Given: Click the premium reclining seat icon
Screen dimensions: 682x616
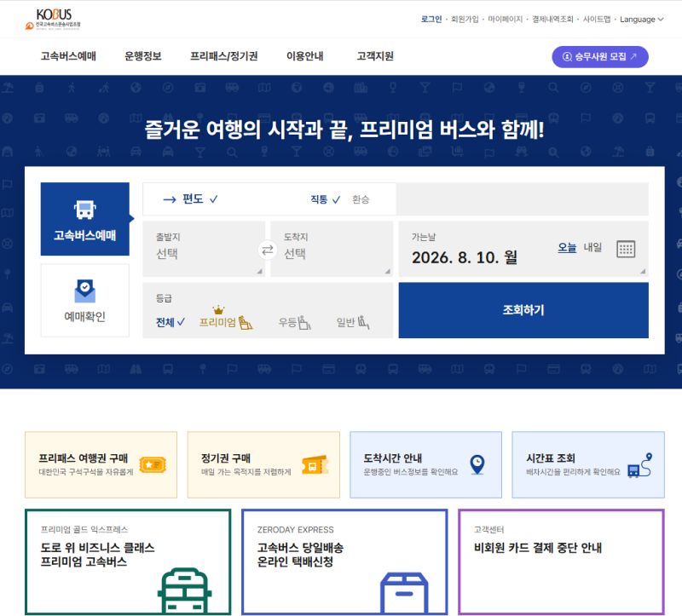Looking at the screenshot, I should pyautogui.click(x=246, y=323).
